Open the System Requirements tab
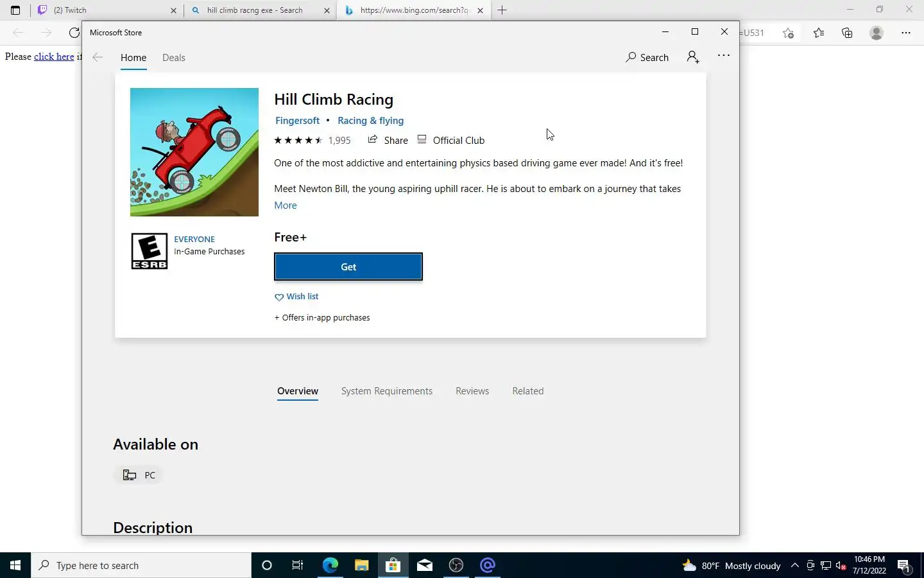Screen dimensions: 924x578 [x=387, y=391]
